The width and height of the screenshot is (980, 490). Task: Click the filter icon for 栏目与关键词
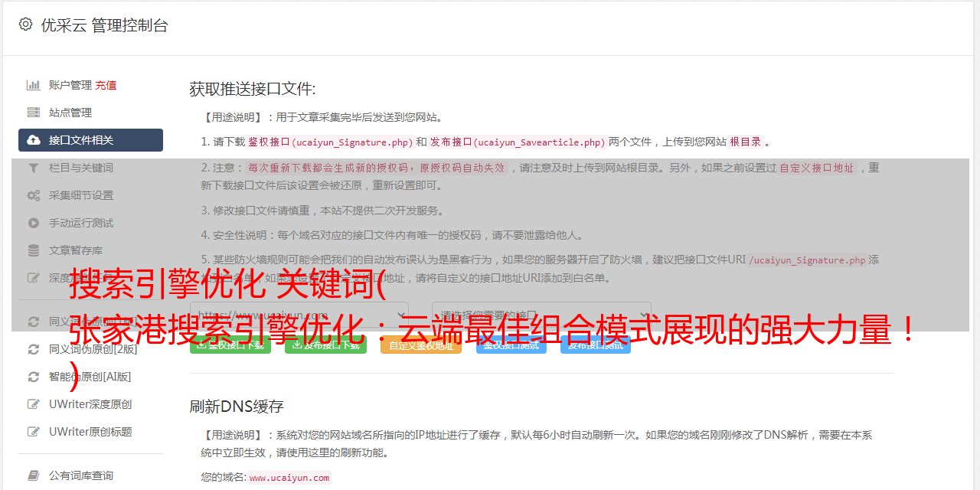(34, 168)
